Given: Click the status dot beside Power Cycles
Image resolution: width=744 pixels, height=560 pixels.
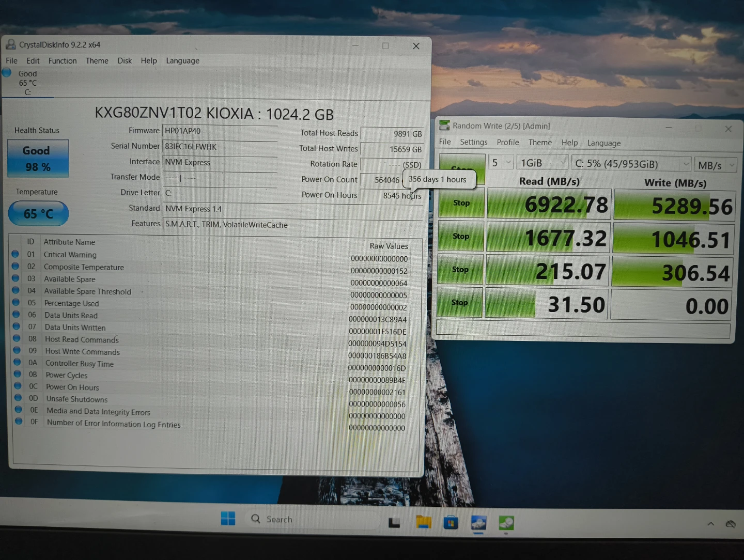Looking at the screenshot, I should pos(17,374).
